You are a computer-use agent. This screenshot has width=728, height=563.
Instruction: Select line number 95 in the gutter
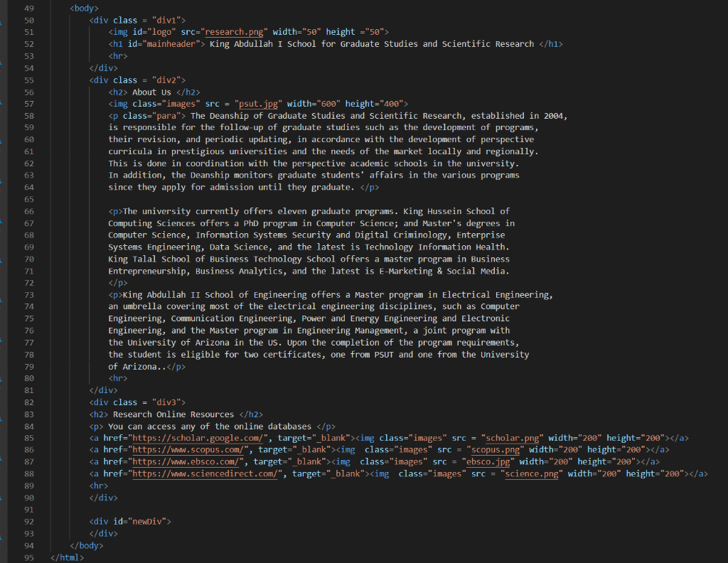[x=28, y=557]
